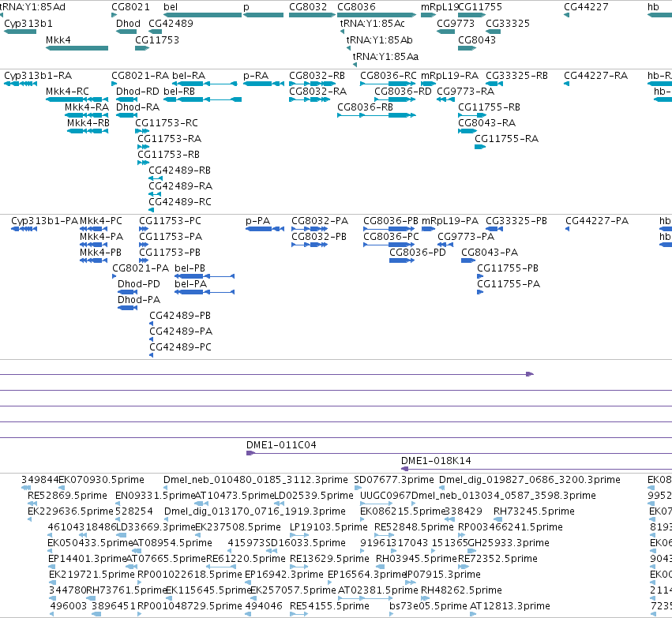Open the bel gene feature label

pos(171,7)
